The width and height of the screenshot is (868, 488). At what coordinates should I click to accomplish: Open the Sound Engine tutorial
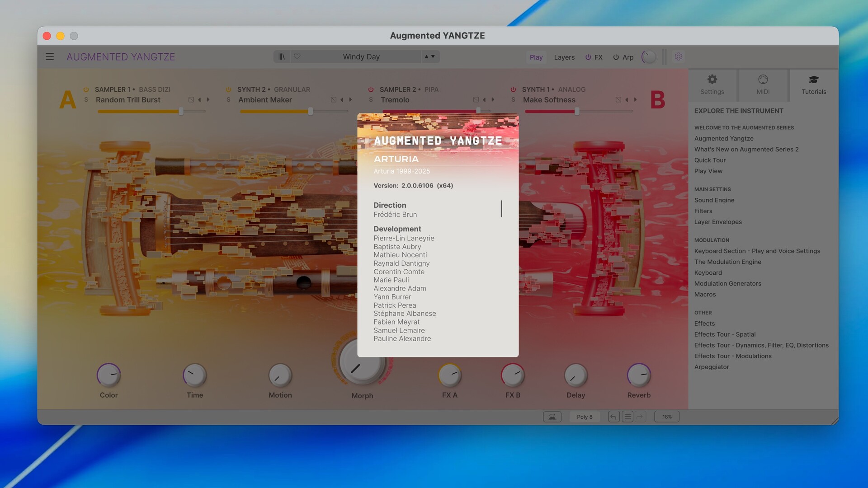714,200
